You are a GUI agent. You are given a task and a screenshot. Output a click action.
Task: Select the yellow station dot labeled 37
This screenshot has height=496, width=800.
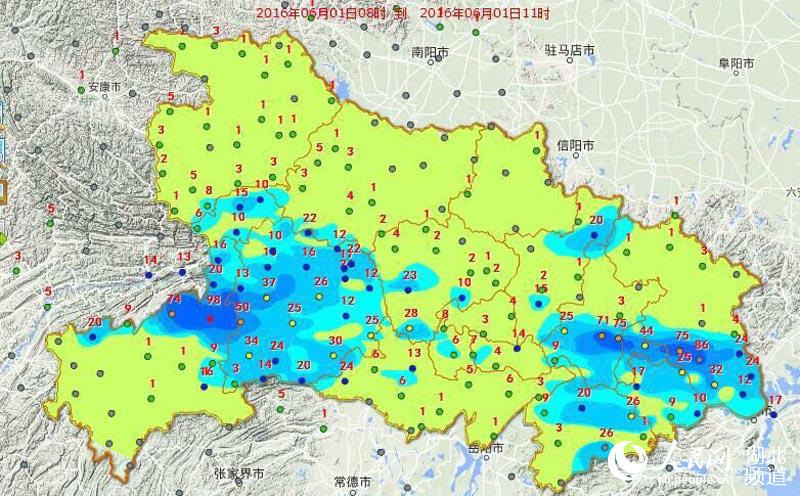point(268,296)
